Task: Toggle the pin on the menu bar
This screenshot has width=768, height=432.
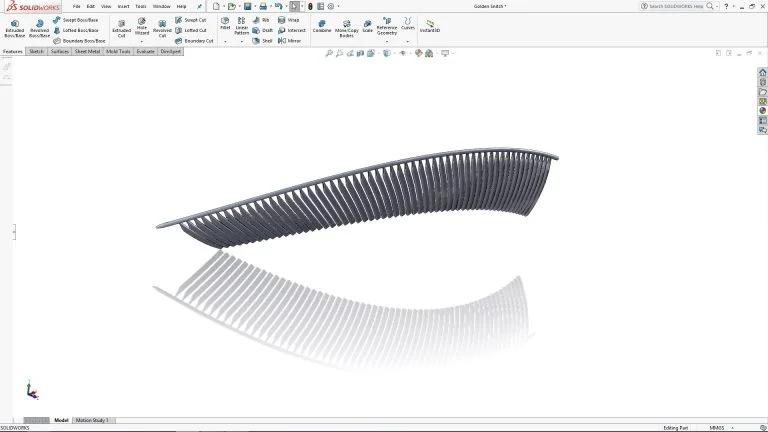Action: tap(199, 6)
